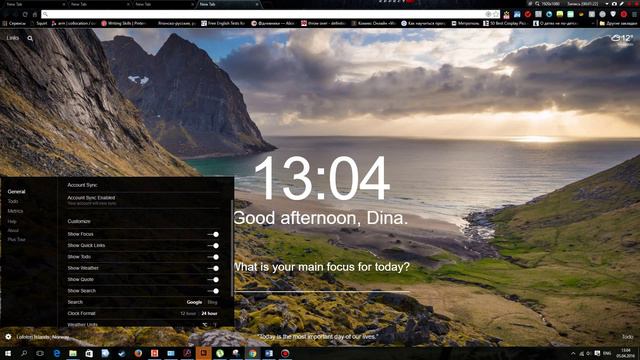Viewport: 640px width, 360px height.
Task: Open Google Chrome from the taskbar
Action: pyautogui.click(x=252, y=353)
